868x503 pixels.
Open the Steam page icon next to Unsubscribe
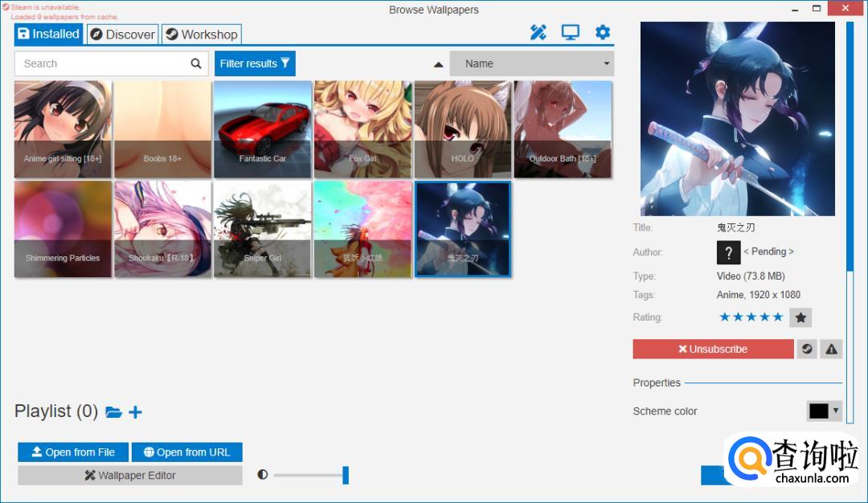click(807, 349)
